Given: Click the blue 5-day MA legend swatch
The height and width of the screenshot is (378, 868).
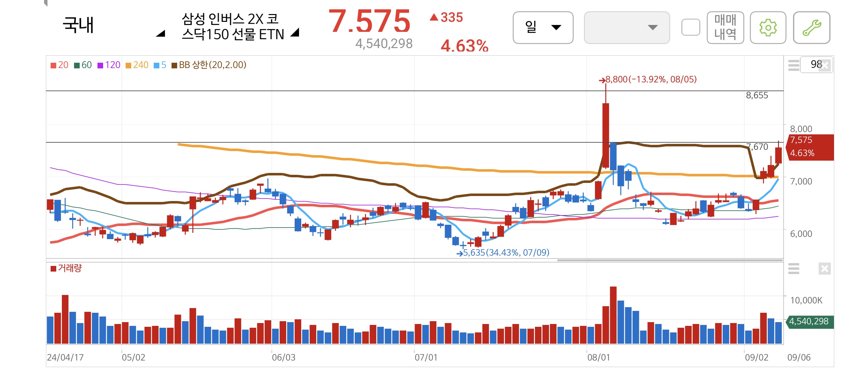Looking at the screenshot, I should tap(156, 65).
